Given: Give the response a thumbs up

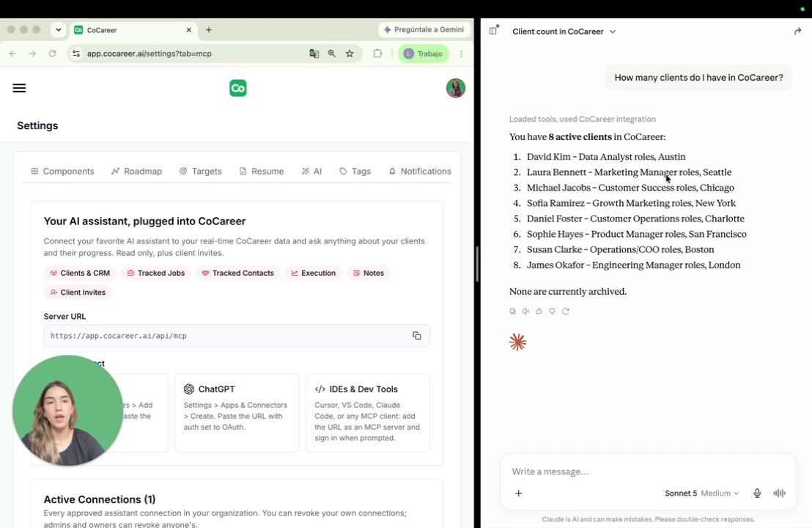Looking at the screenshot, I should tap(539, 312).
